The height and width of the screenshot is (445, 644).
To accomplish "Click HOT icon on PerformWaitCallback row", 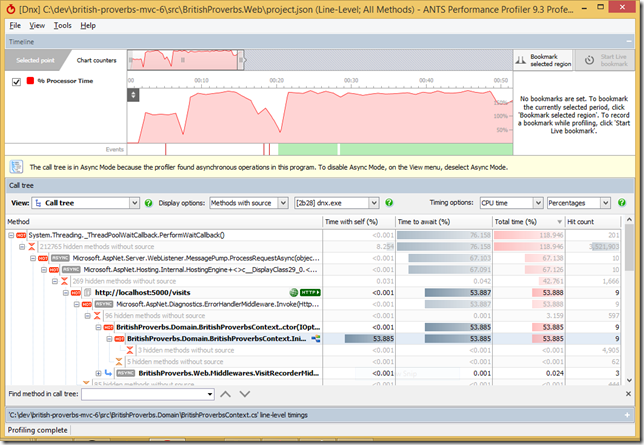I will [x=21, y=235].
